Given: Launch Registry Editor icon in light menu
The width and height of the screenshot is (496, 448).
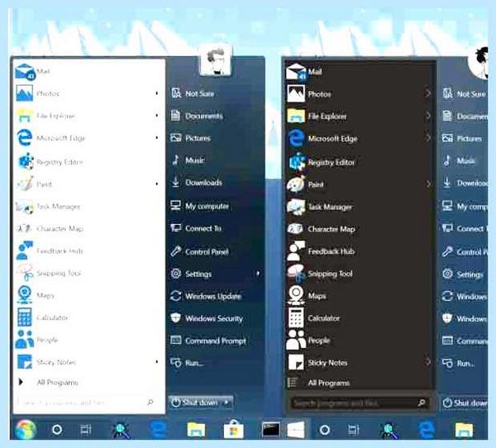Looking at the screenshot, I should [x=26, y=161].
